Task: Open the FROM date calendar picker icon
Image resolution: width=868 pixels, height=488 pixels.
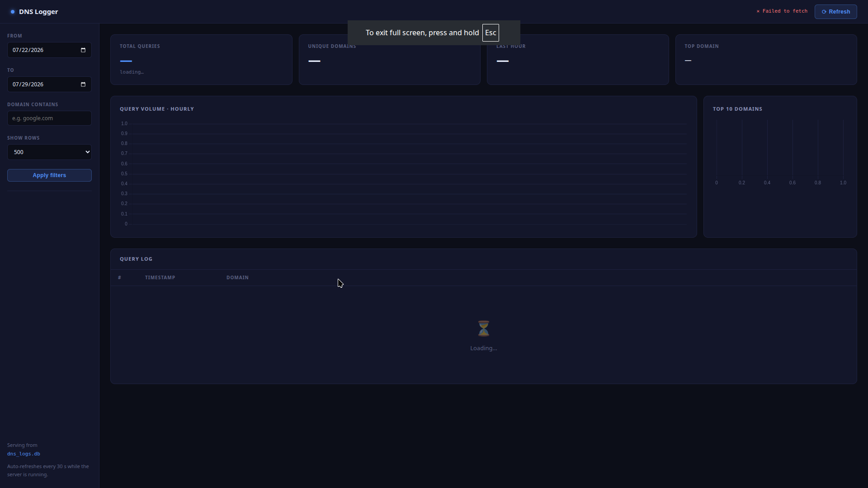Action: [83, 50]
